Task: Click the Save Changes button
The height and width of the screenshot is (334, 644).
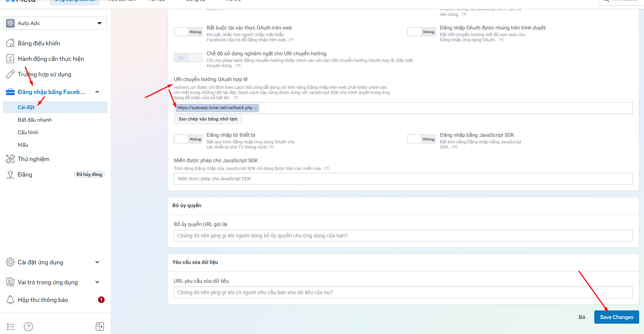Action: tap(616, 317)
